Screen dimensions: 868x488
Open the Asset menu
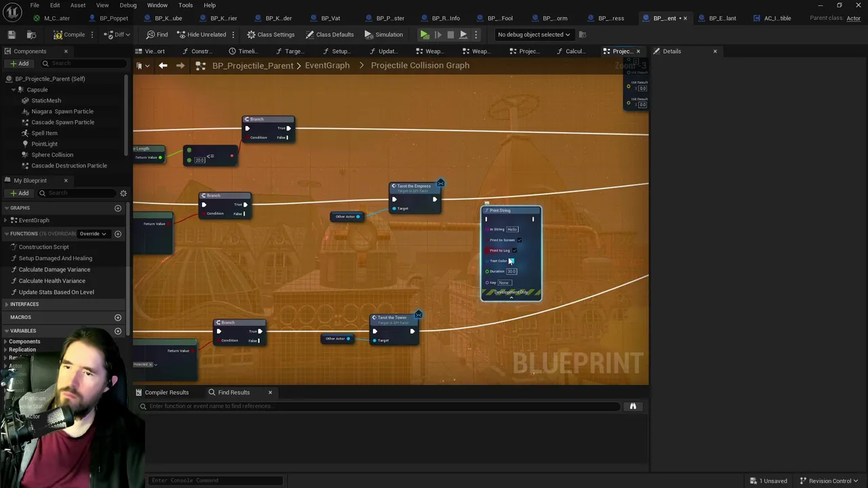[78, 5]
